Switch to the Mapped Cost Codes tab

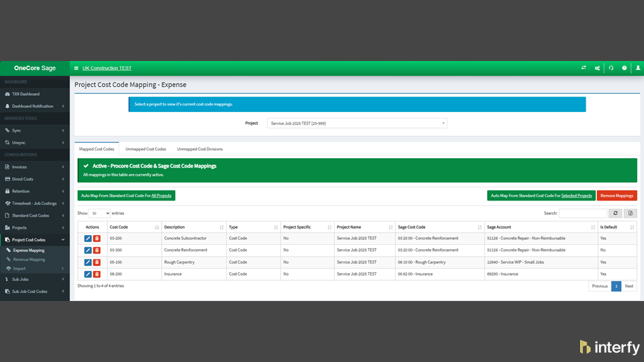97,149
